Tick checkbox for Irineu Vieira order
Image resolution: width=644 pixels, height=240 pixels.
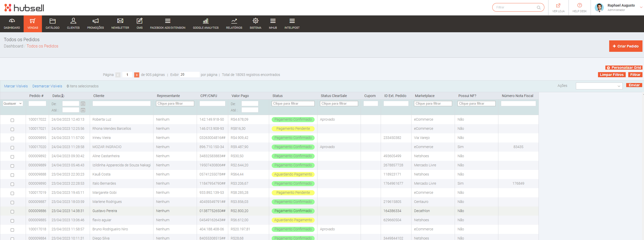tap(12, 138)
